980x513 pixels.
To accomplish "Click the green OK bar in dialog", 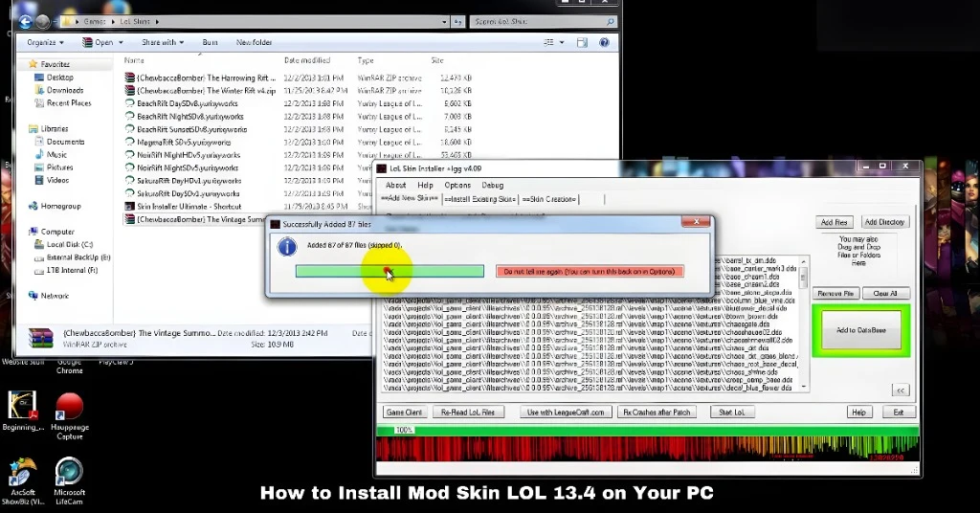I will coord(390,271).
